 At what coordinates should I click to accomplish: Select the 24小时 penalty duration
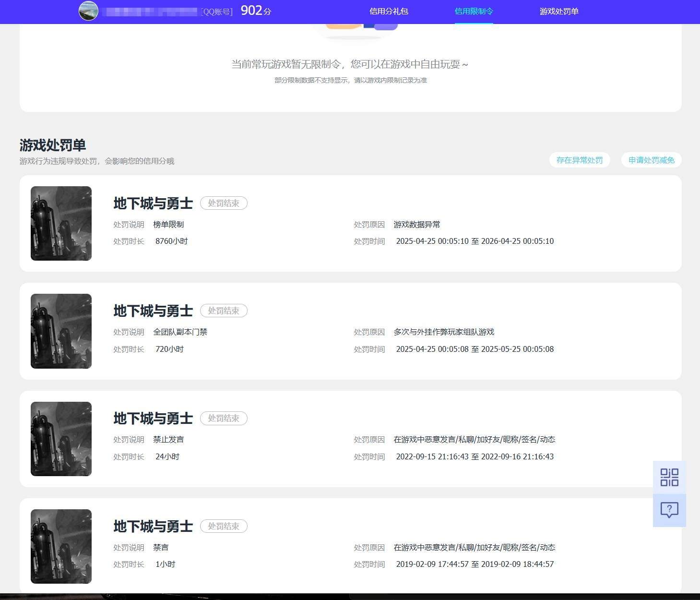pyautogui.click(x=167, y=456)
